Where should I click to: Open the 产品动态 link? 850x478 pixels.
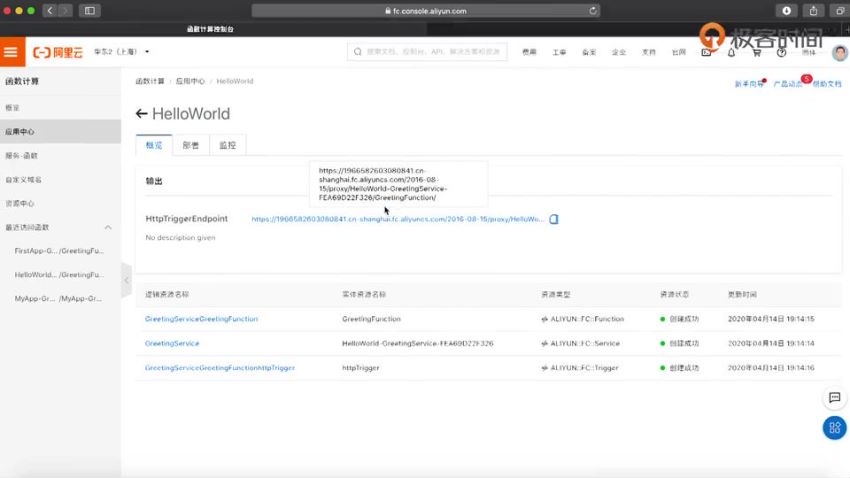[x=788, y=84]
